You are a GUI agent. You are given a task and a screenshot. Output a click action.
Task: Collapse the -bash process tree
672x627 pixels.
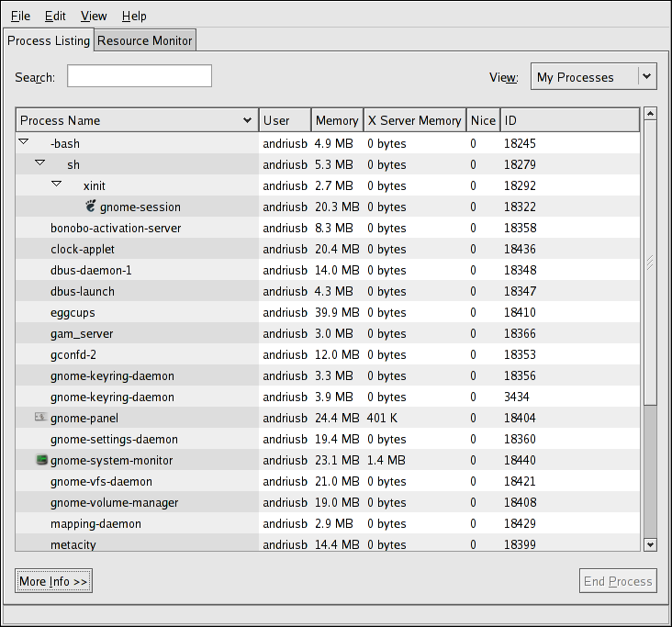click(x=24, y=142)
